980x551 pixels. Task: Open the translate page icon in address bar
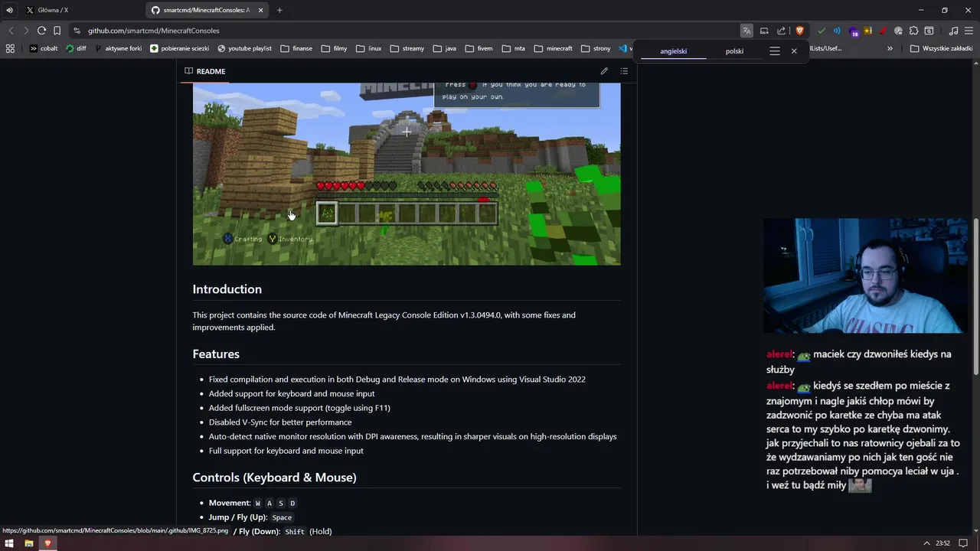[x=746, y=31]
